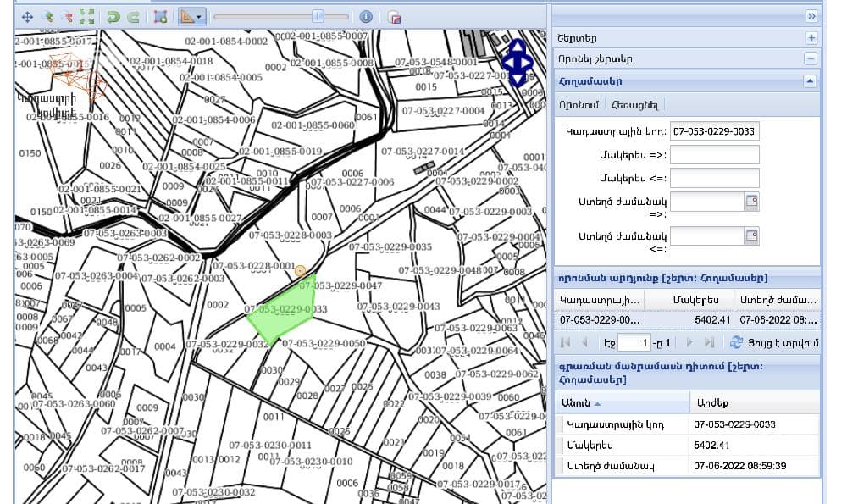Viewport: 847px width, 504px height.
Task: Go forward to next map view
Action: pos(133,17)
